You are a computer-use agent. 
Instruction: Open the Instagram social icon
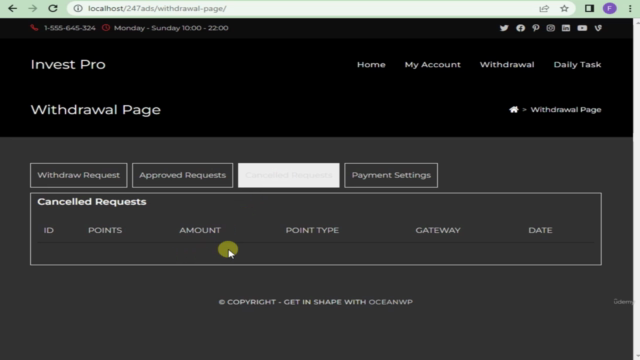pos(551,28)
